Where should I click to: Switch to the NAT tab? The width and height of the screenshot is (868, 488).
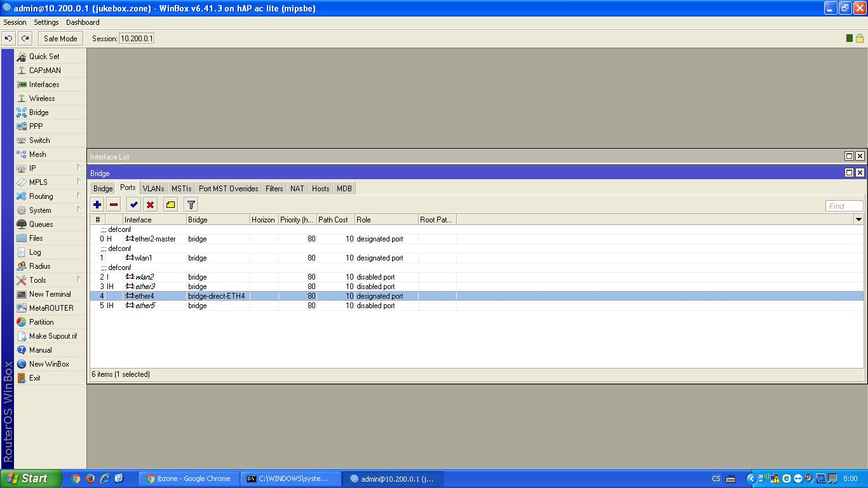(297, 189)
